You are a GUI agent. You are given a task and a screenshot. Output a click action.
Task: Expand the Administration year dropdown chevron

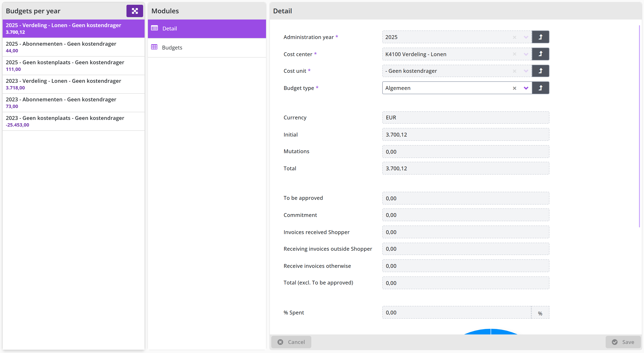[526, 37]
